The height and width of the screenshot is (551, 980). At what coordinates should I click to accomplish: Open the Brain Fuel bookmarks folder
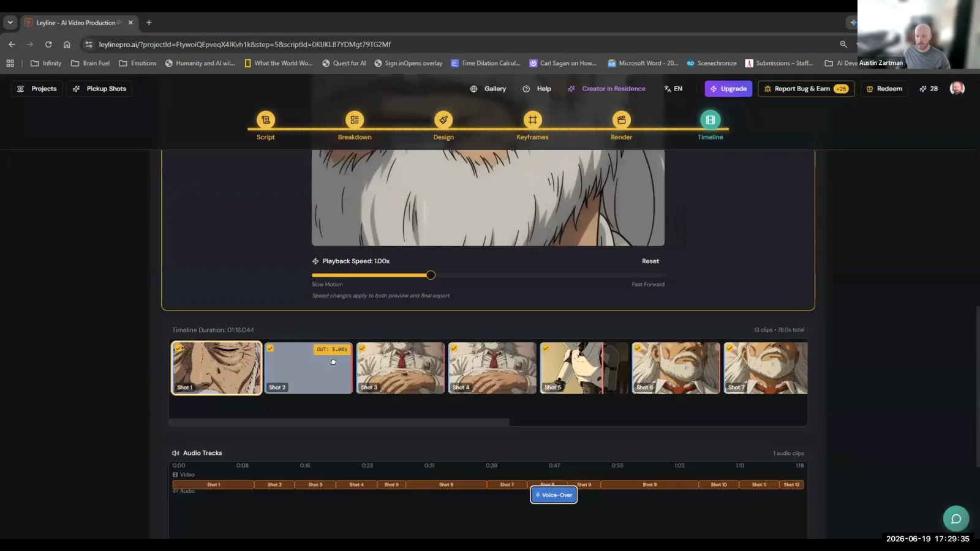coord(90,63)
